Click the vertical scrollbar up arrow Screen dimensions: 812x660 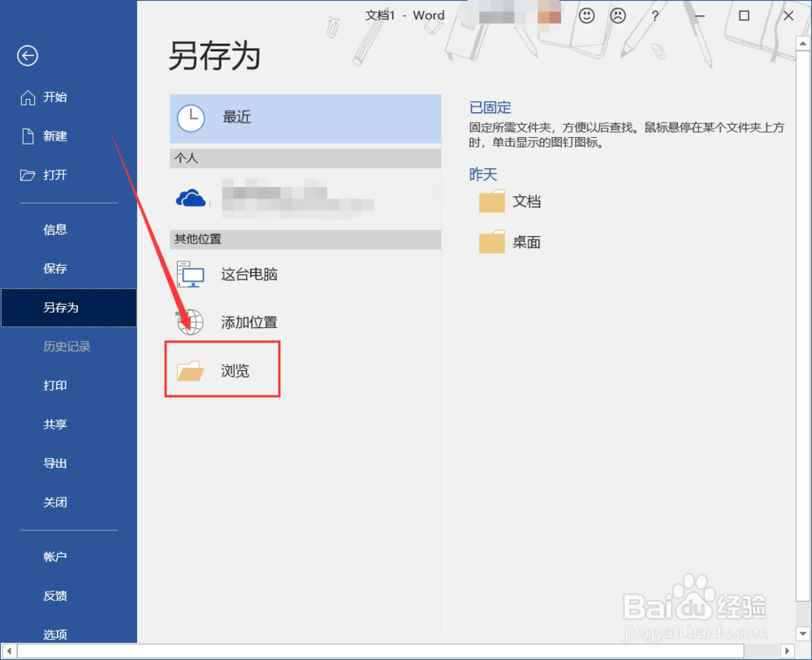tap(803, 44)
